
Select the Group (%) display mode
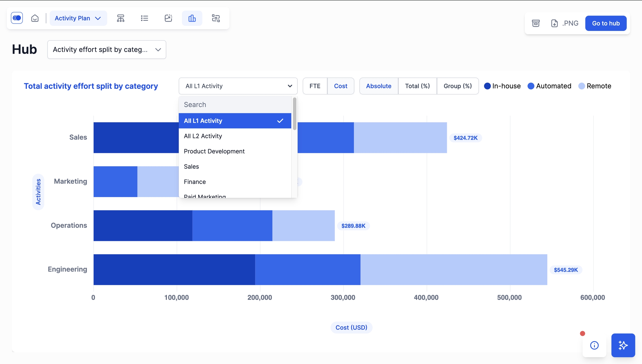point(458,86)
